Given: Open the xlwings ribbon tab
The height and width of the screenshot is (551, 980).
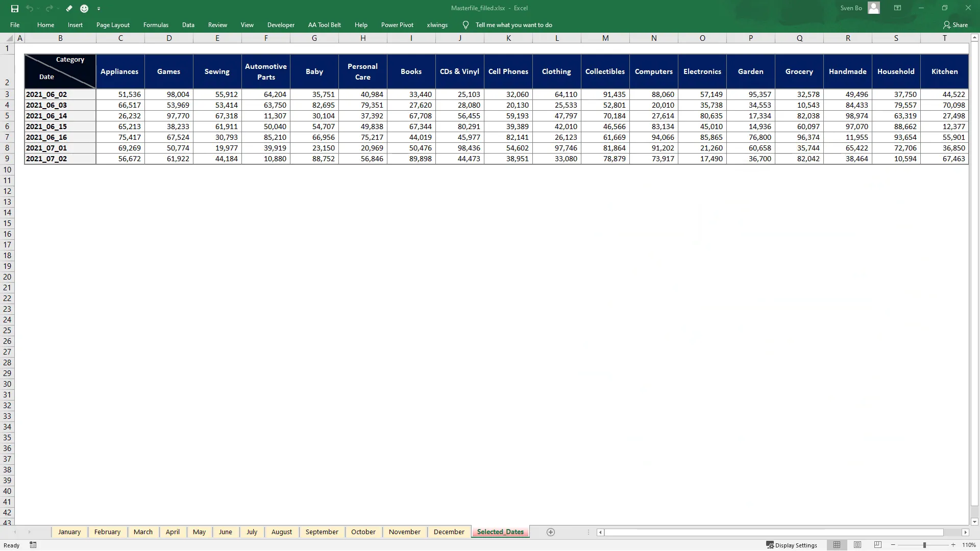Looking at the screenshot, I should point(437,24).
